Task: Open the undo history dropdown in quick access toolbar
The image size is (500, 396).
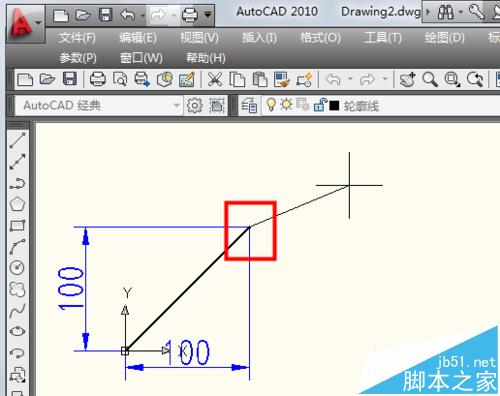Action: point(143,16)
